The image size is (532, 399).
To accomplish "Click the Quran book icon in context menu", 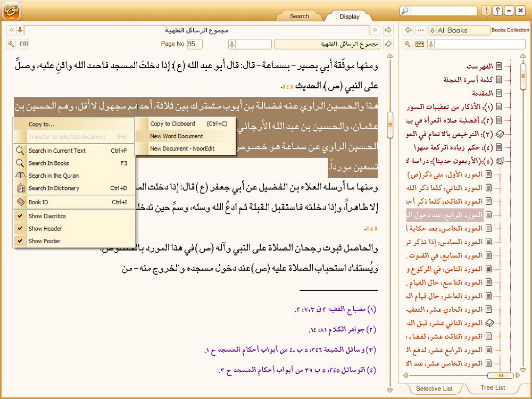I will point(20,176).
